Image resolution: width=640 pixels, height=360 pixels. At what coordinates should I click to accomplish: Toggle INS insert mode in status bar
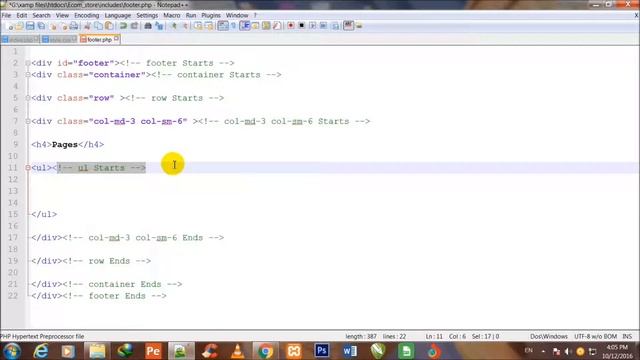click(627, 337)
